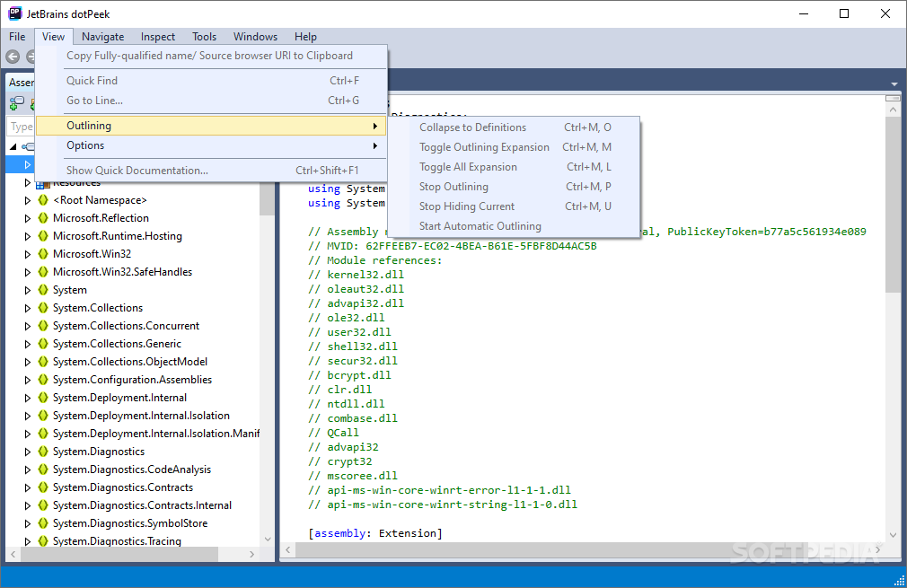Select Show Quick Documentation... entry
907x588 pixels.
211,170
